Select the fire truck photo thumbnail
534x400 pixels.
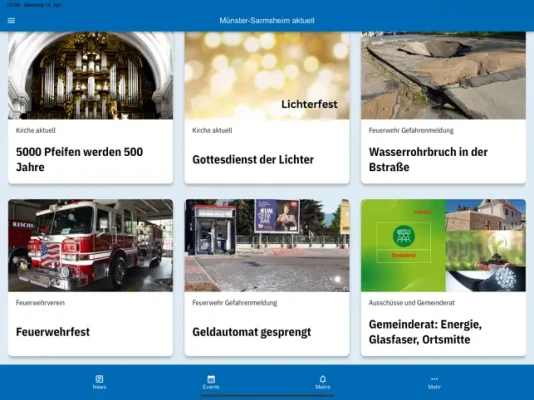[x=91, y=245]
